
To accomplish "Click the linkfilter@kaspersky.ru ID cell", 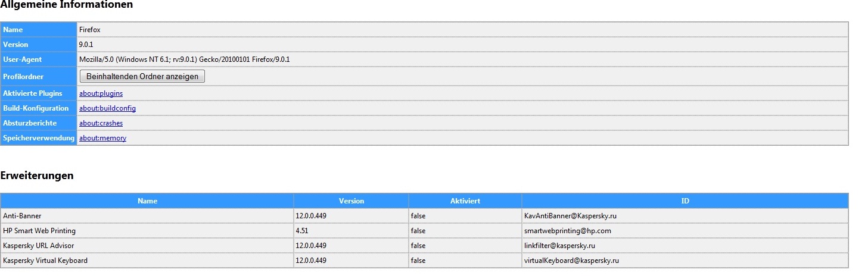I will (560, 246).
